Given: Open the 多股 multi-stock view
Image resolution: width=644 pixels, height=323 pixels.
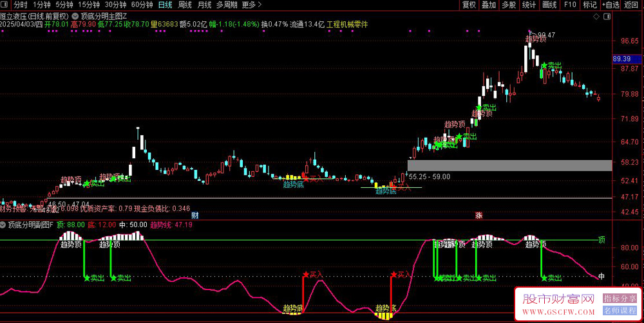Looking at the screenshot, I should pyautogui.click(x=509, y=5).
